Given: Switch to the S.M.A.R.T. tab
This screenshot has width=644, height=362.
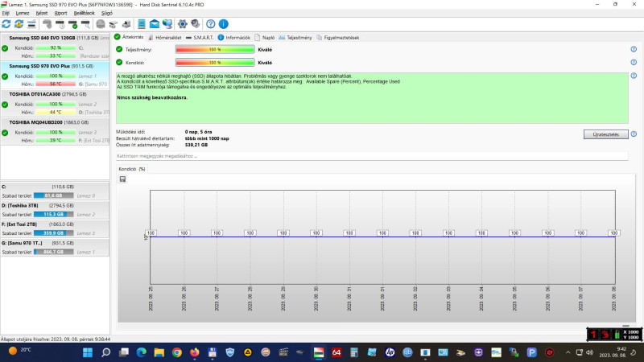Looking at the screenshot, I should tap(200, 37).
